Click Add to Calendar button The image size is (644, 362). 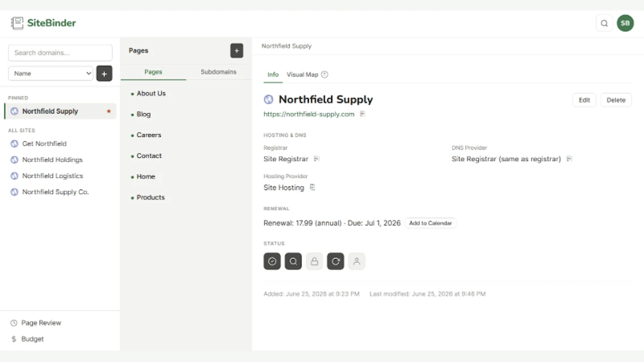[x=431, y=223]
